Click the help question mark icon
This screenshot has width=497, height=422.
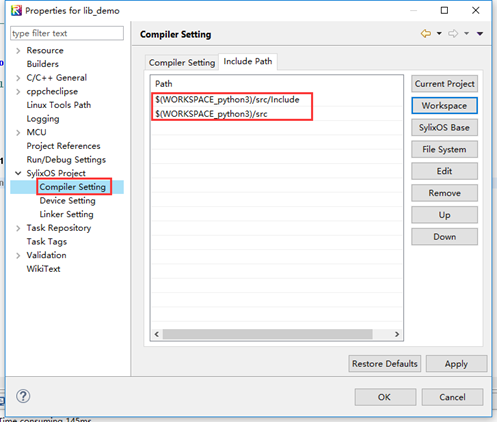(x=23, y=396)
